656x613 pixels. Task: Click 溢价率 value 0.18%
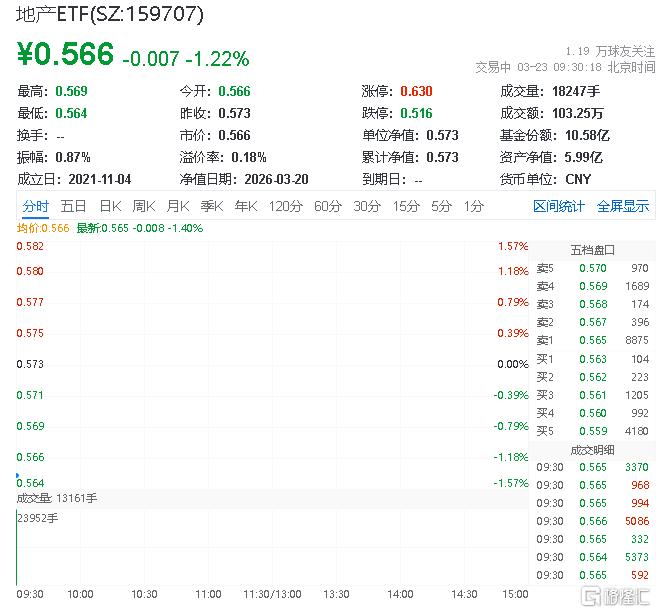(x=249, y=157)
